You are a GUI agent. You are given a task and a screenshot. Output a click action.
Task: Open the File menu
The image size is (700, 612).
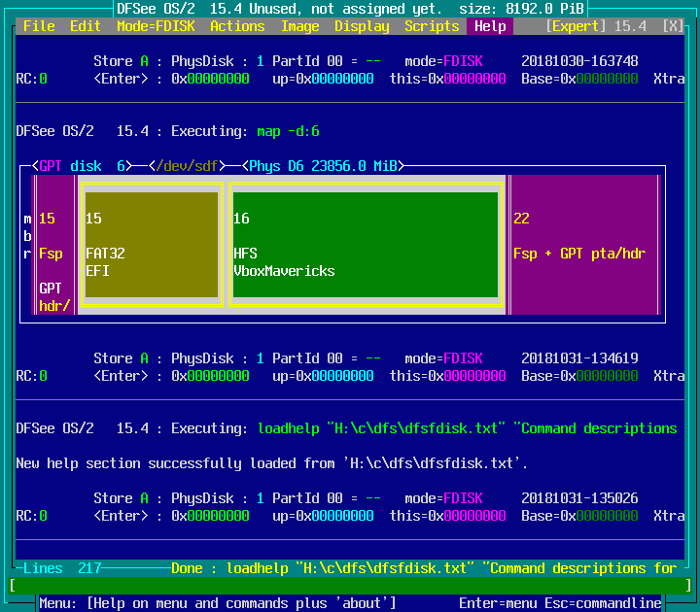tap(39, 26)
